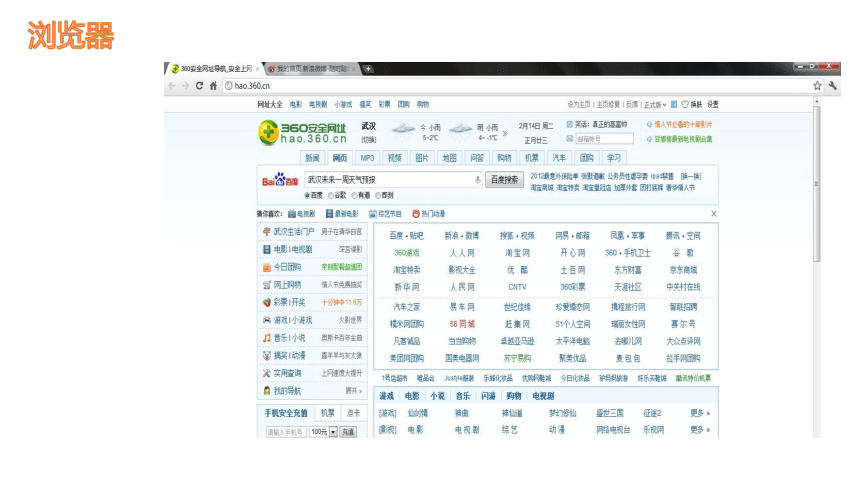This screenshot has width=860, height=484.
Task: Click the person icon beside 我的导航
Action: [267, 391]
